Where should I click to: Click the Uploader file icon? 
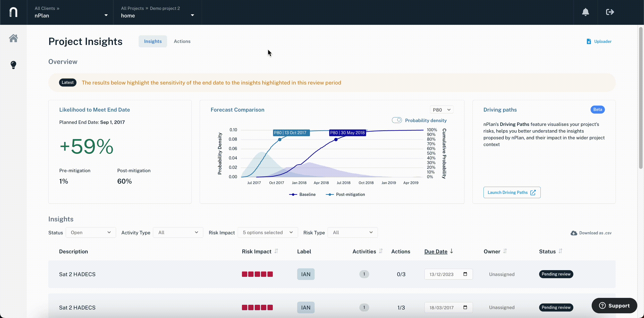tap(589, 42)
